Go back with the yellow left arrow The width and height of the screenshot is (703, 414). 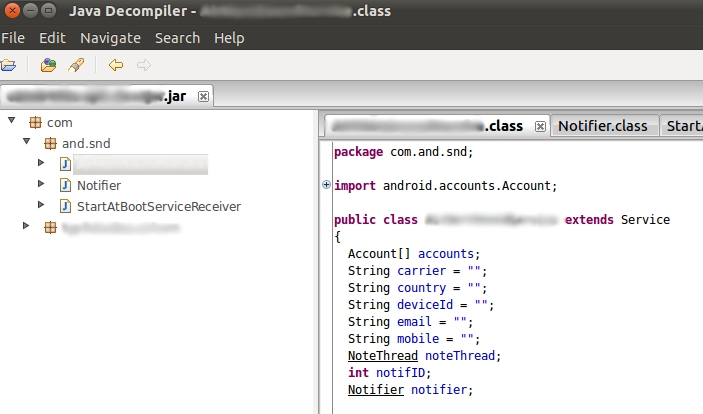point(116,66)
